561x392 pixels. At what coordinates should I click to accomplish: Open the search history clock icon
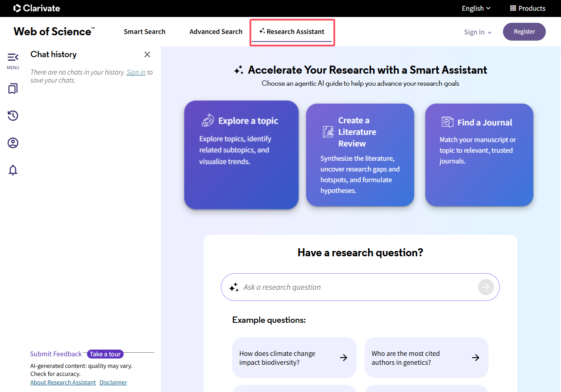pyautogui.click(x=13, y=116)
